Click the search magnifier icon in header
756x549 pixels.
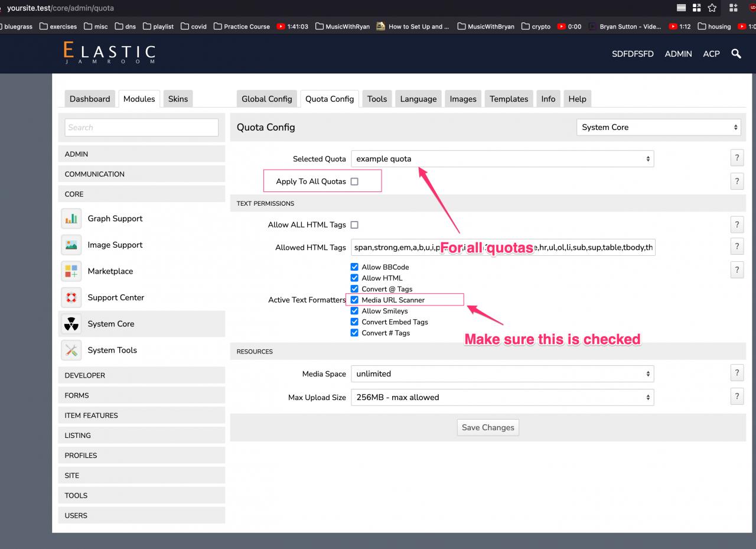tap(736, 54)
